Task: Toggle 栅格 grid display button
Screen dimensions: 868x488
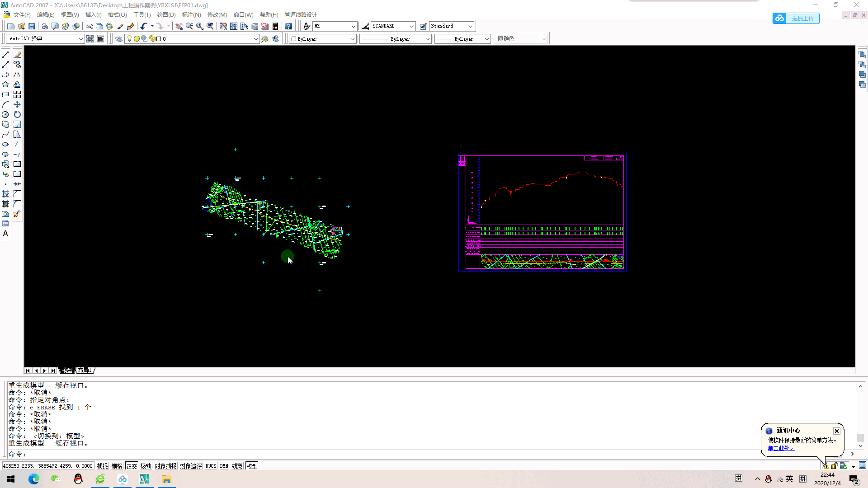Action: (x=117, y=466)
